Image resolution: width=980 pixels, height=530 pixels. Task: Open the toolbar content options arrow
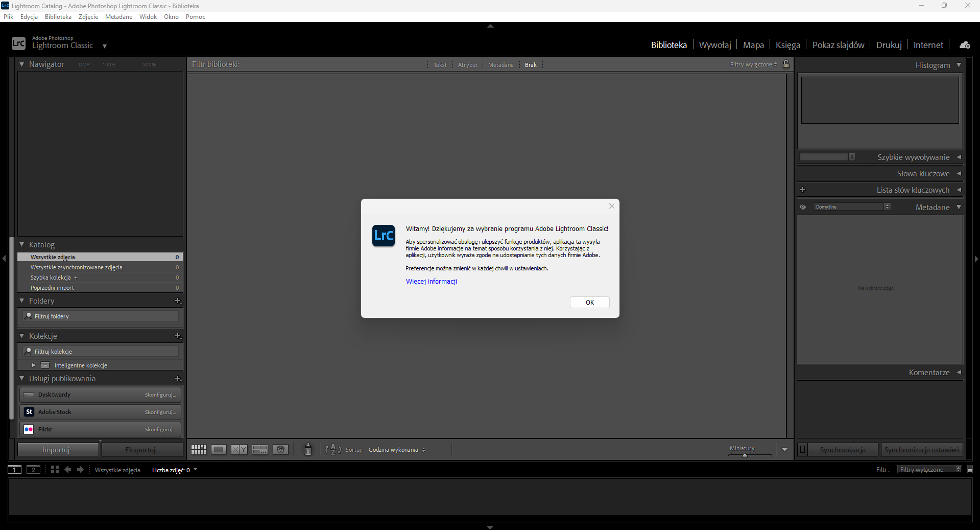click(785, 450)
